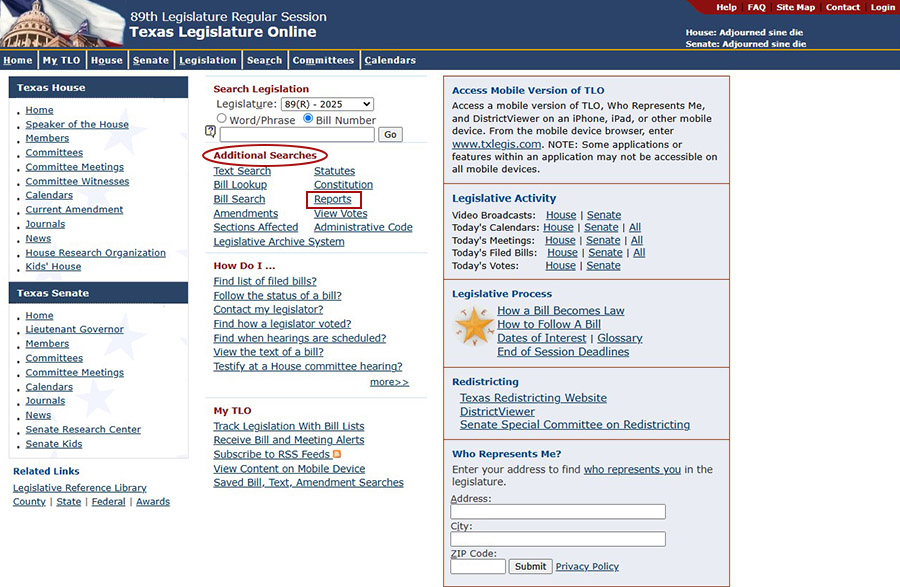The width and height of the screenshot is (900, 587).
Task: Open Contact my legislator link
Action: (x=269, y=309)
